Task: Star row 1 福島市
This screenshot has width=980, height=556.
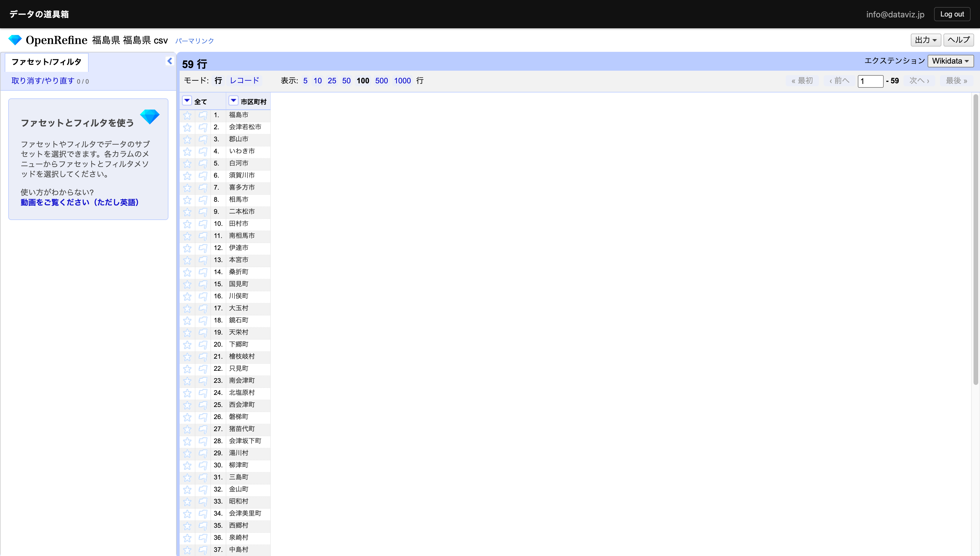Action: coord(187,115)
